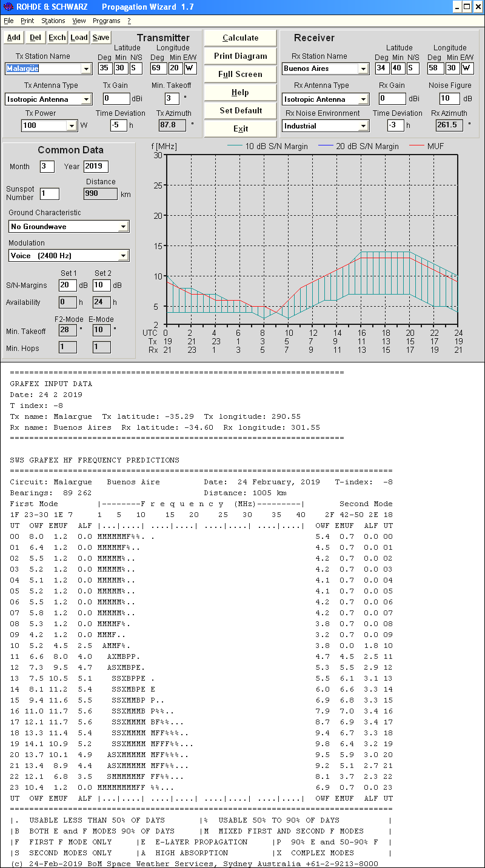
Task: Click the Print Diagram button
Action: coord(241,56)
